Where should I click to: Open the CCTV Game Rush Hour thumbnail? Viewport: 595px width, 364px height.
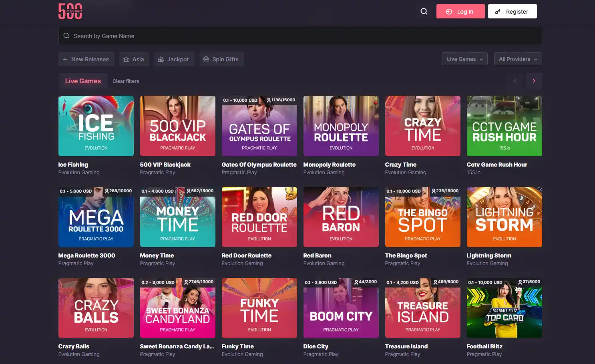click(x=505, y=126)
